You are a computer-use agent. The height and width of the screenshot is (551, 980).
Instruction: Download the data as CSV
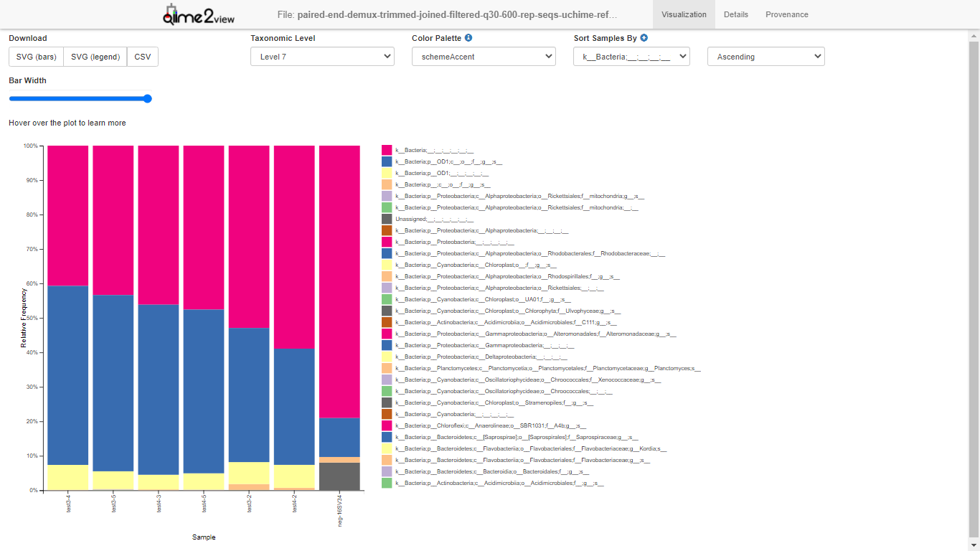coord(143,57)
